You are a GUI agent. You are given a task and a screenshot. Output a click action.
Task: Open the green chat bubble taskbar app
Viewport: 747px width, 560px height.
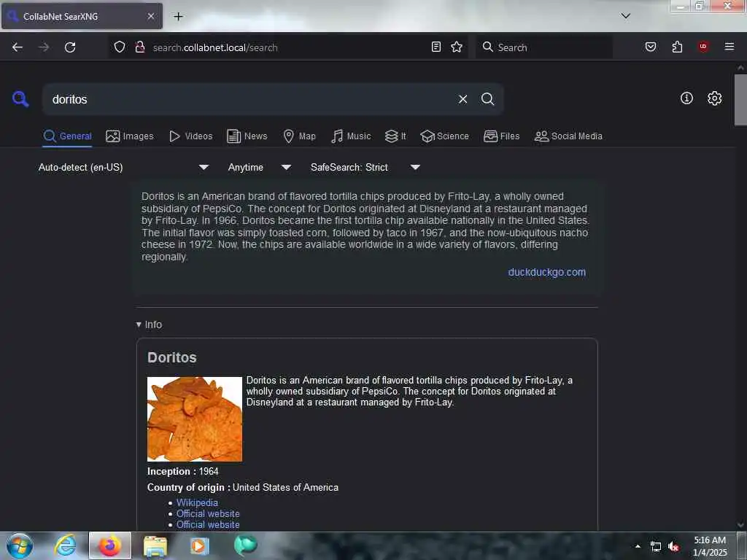[x=246, y=545]
